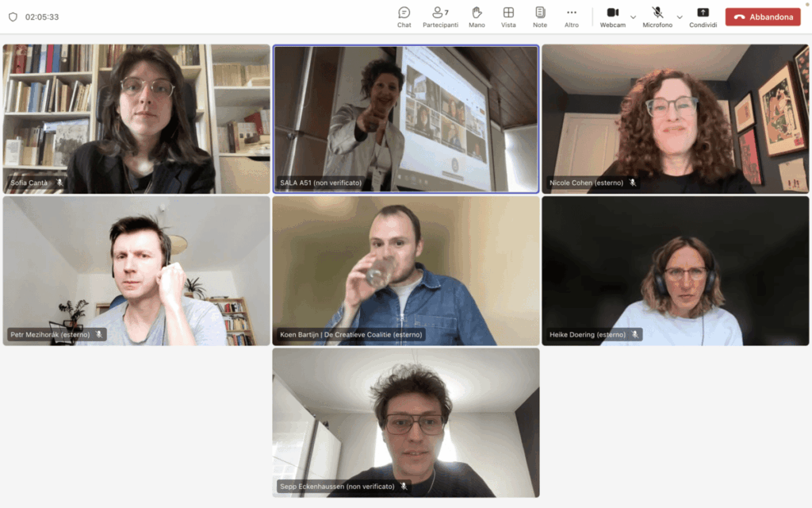Screen dimensions: 812x508
Task: Expand Microfono options arrow
Action: click(x=680, y=17)
